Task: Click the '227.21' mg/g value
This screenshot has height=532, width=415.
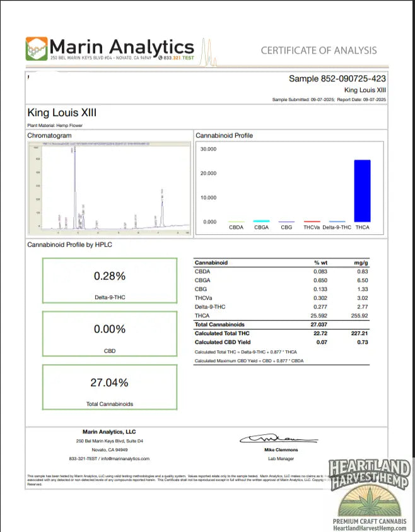Action: tap(359, 333)
